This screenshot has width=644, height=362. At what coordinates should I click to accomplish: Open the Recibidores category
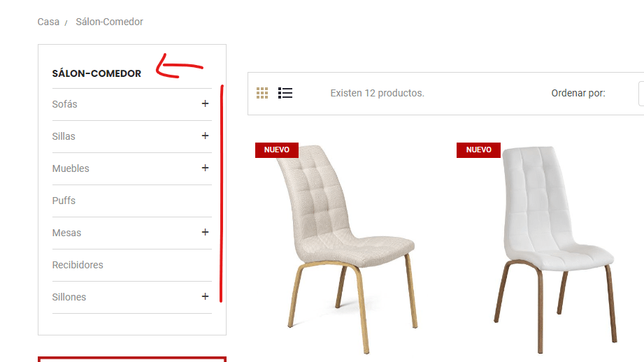click(78, 265)
